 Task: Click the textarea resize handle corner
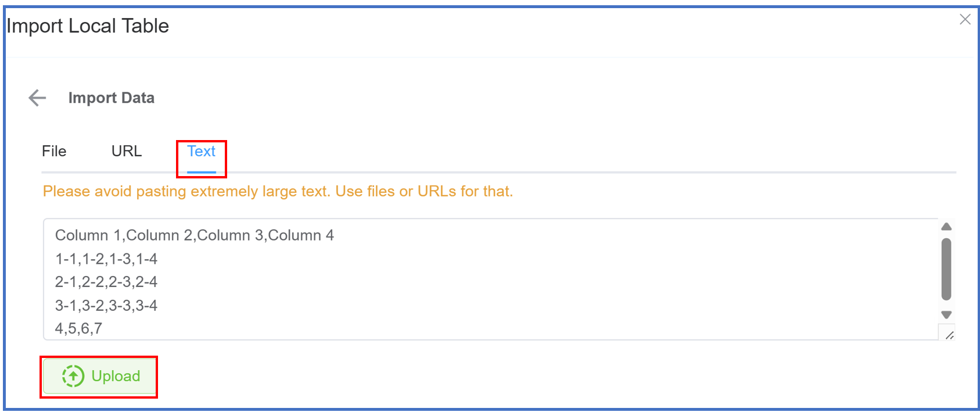coord(949,335)
